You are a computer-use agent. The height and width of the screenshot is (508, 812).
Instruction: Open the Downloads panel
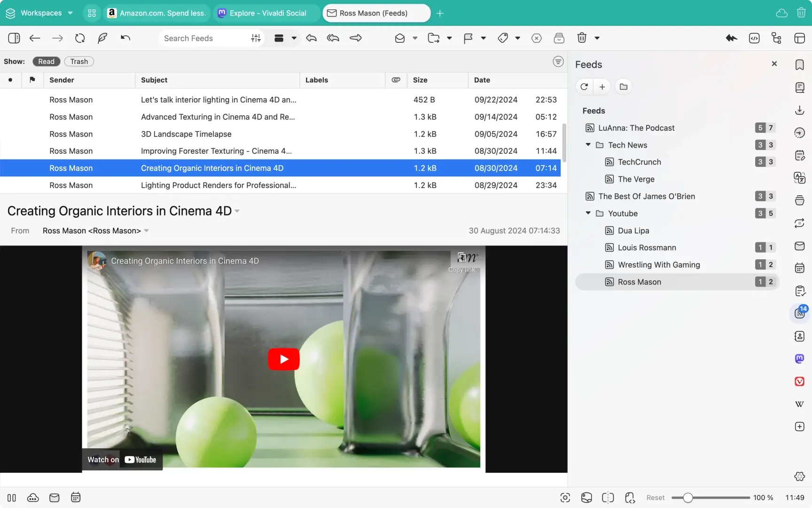pos(799,110)
